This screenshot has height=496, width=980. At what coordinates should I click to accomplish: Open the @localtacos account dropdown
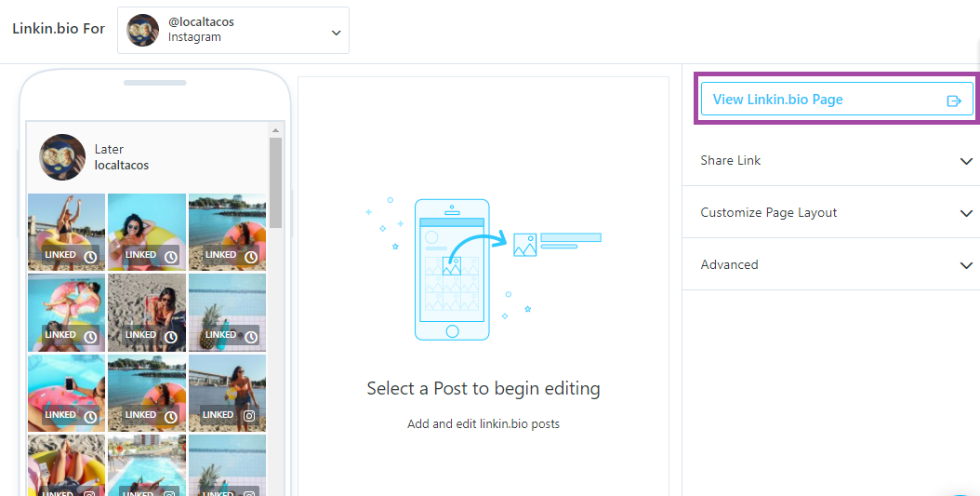coord(336,33)
